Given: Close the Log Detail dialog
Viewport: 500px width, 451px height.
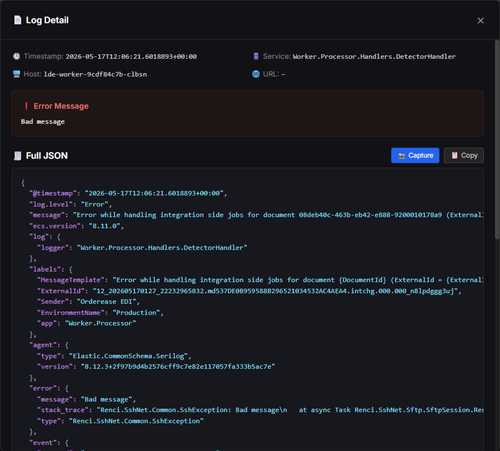Looking at the screenshot, I should click(480, 21).
